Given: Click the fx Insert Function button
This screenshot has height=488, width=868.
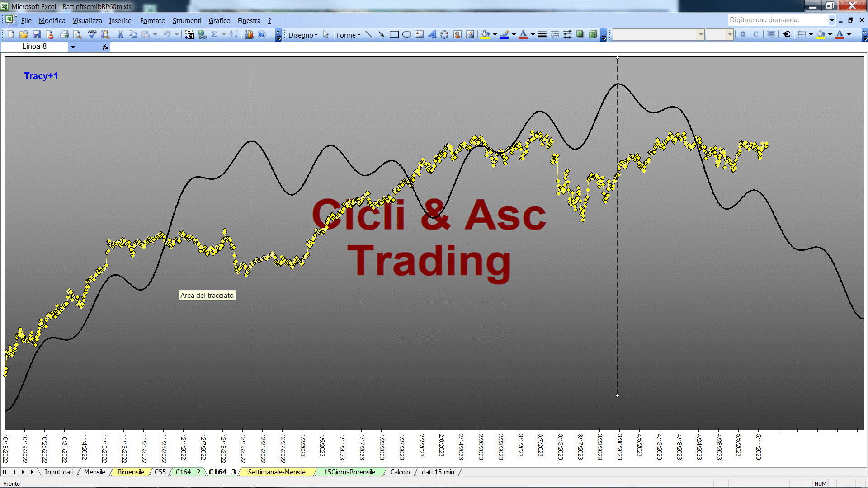Looking at the screenshot, I should (x=105, y=47).
